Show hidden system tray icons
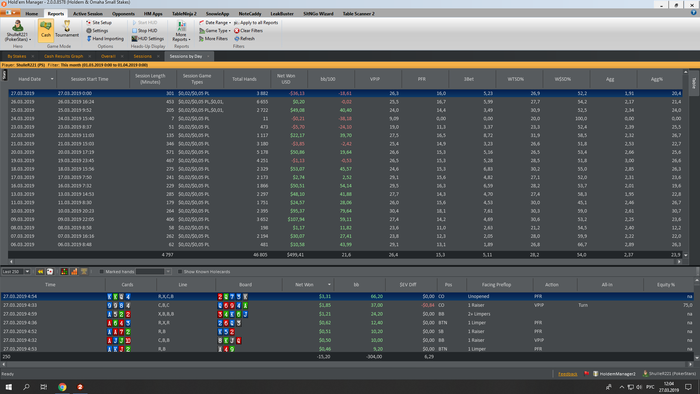 point(621,387)
